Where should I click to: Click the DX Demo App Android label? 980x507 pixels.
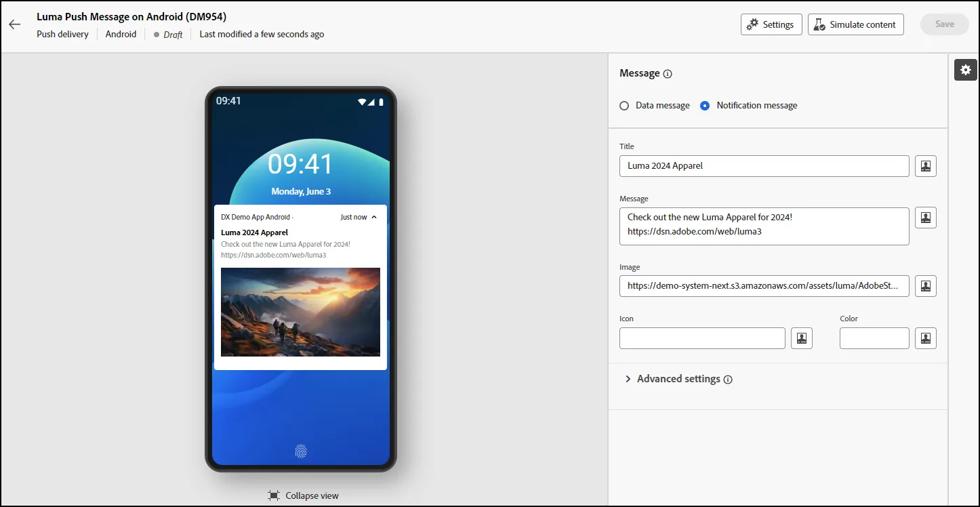(256, 218)
